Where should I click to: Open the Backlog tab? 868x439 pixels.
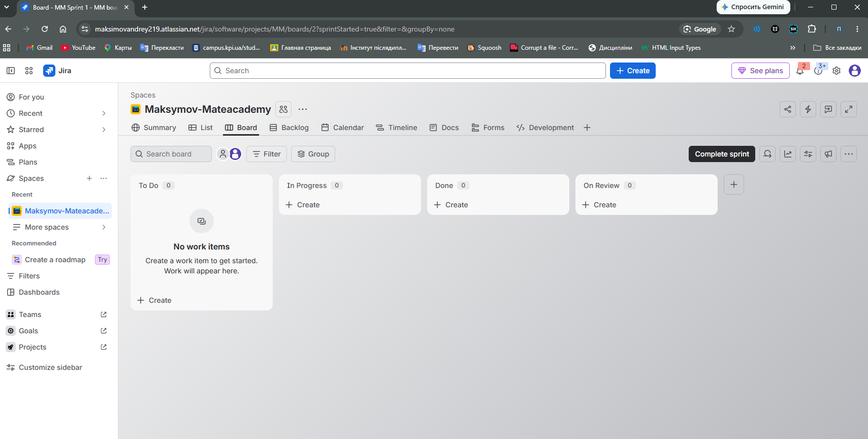click(289, 128)
